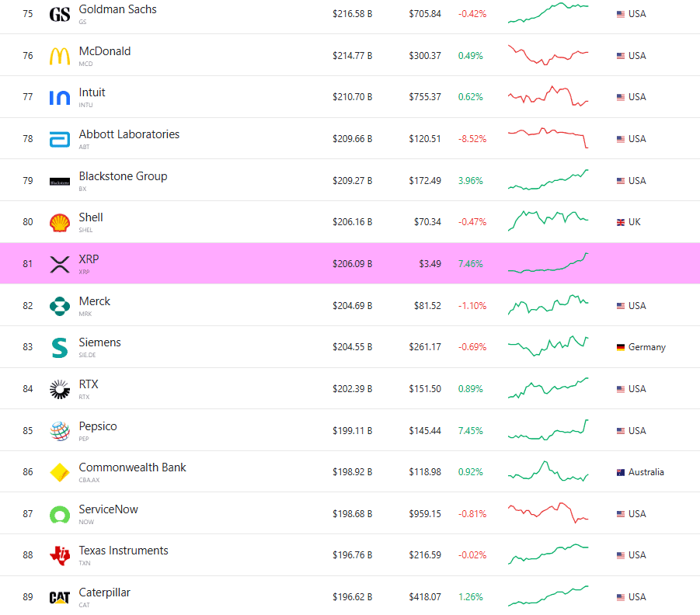Click the Australia flag in Commonwealth Bank row

621,472
